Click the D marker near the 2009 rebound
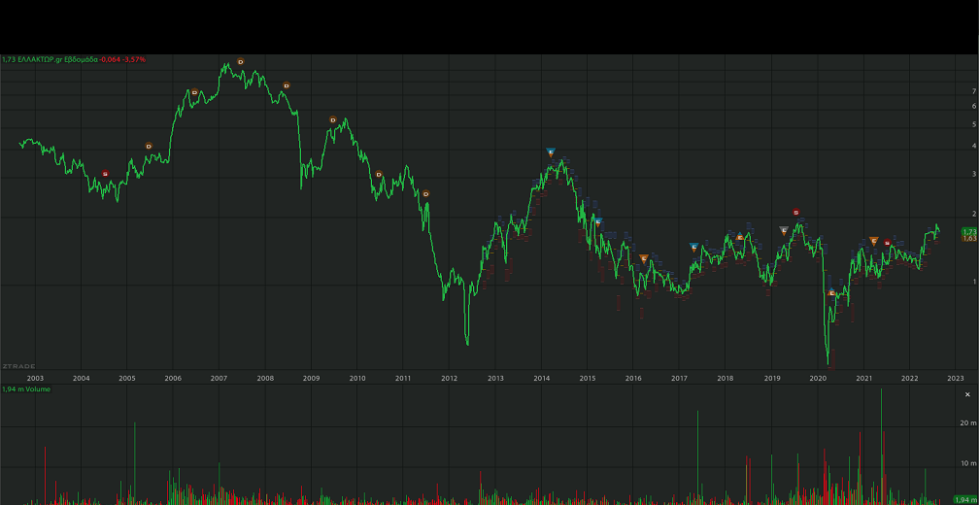Screen dimensions: 980x505 [x=333, y=120]
